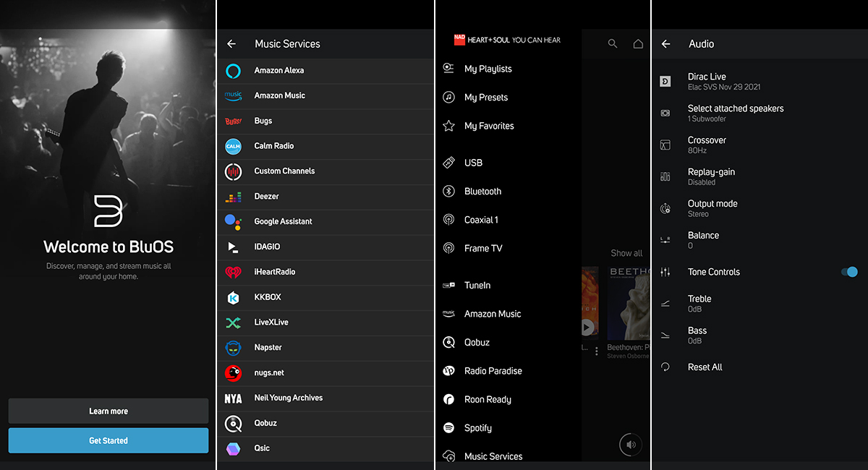Tap the Google Assistant icon

(233, 222)
